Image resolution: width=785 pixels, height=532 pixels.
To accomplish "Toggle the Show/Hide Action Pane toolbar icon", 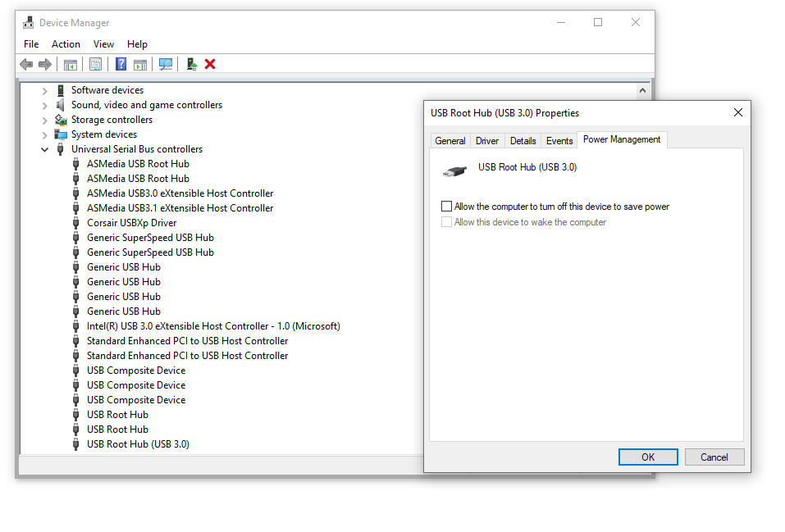I will (141, 65).
